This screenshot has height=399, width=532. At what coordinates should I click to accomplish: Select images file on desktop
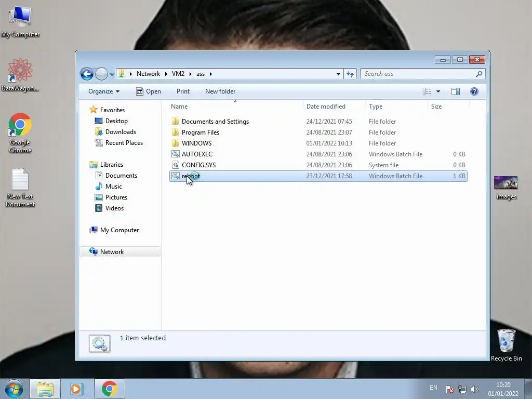coord(506,188)
